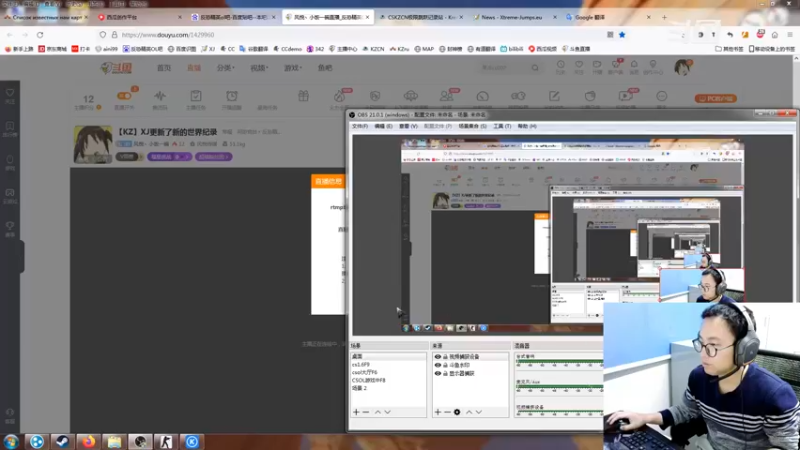Open Douyu user avatar at top right
This screenshot has height=450, width=800.
[682, 67]
